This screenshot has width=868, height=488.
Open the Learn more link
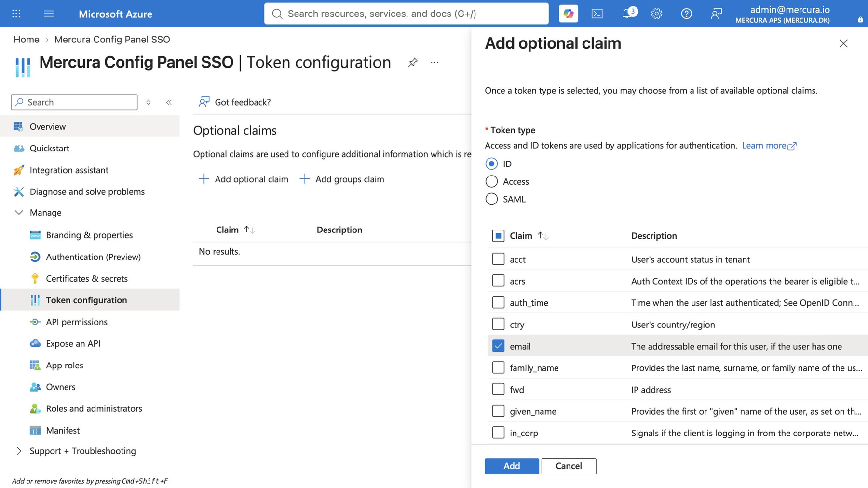tap(769, 145)
